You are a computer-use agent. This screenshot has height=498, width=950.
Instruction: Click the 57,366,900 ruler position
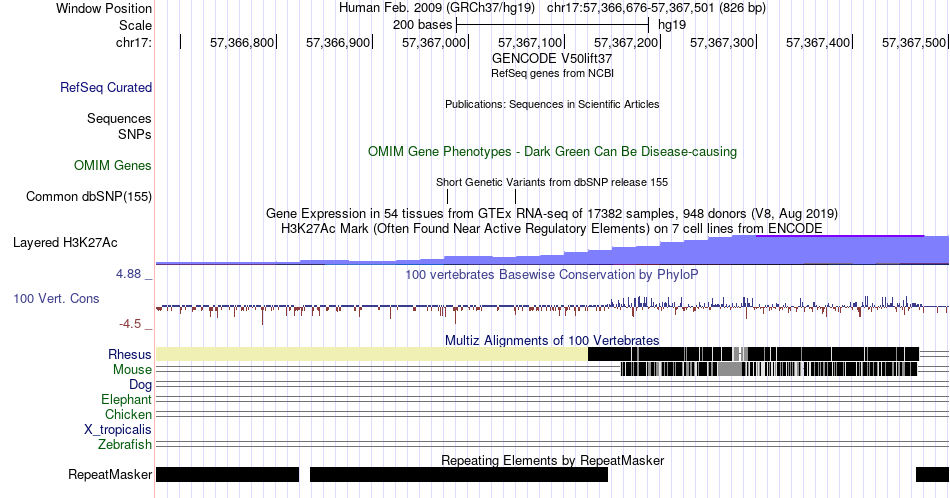tap(337, 42)
